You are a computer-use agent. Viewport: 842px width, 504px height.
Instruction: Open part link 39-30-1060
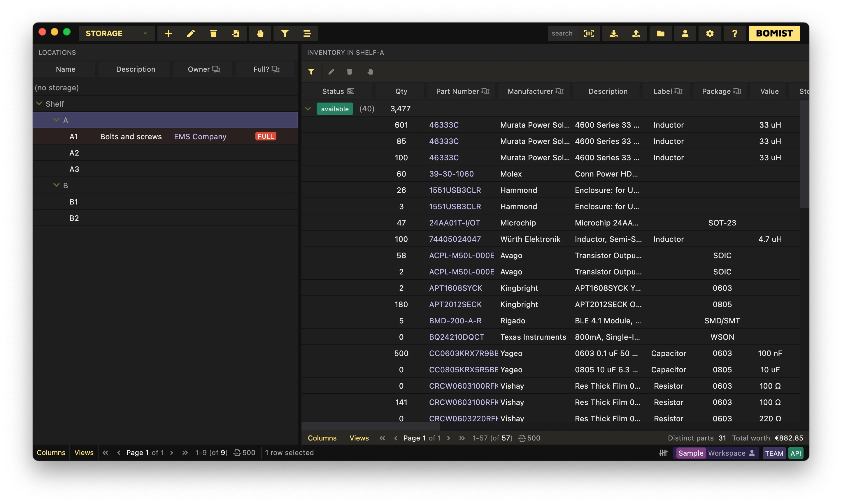(451, 174)
